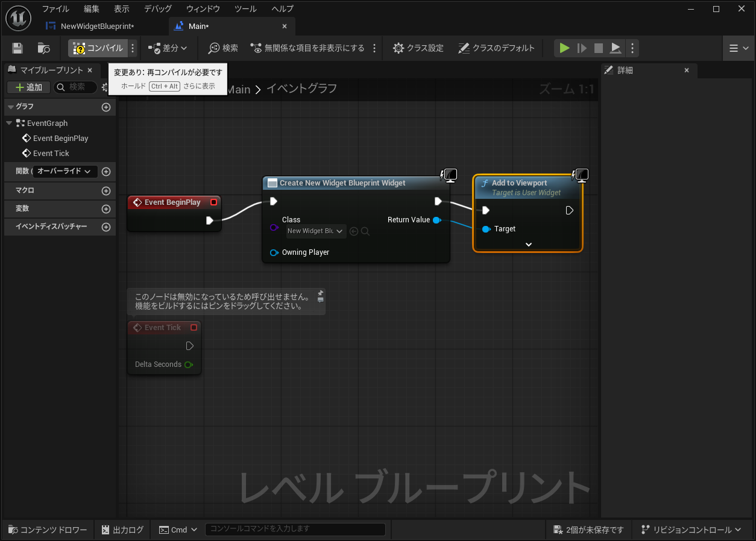Click the 追加 add button
The width and height of the screenshot is (756, 541).
[29, 87]
